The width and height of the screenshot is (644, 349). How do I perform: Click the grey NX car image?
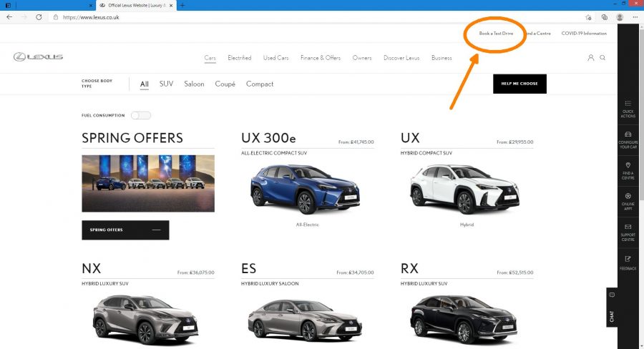pyautogui.click(x=145, y=320)
